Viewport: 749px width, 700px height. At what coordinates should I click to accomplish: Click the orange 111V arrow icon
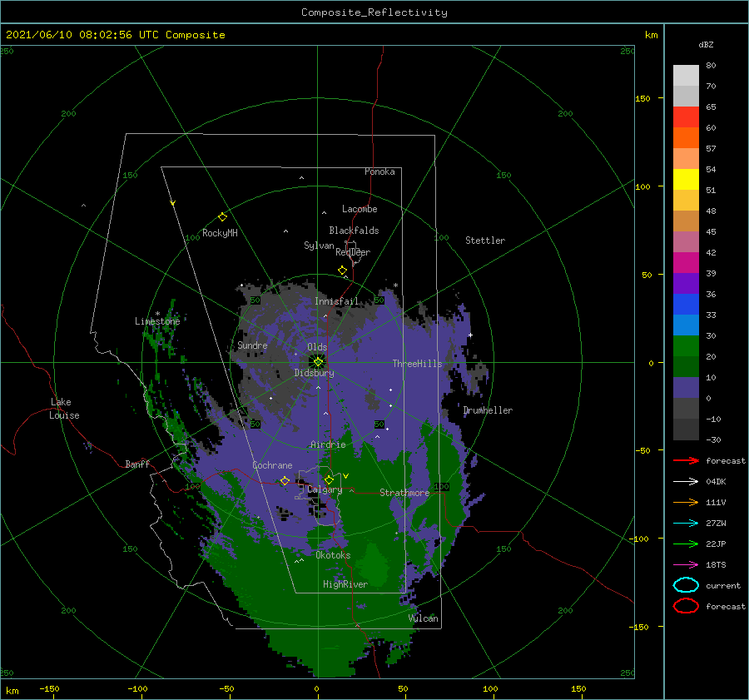686,502
